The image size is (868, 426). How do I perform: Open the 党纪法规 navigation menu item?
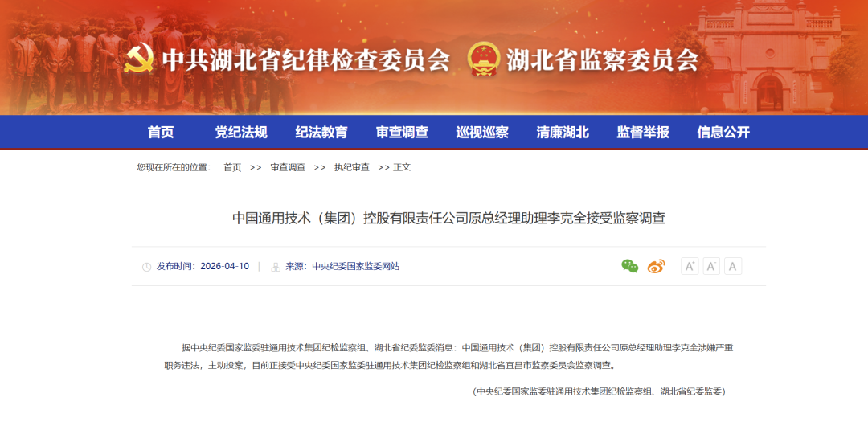tap(241, 133)
